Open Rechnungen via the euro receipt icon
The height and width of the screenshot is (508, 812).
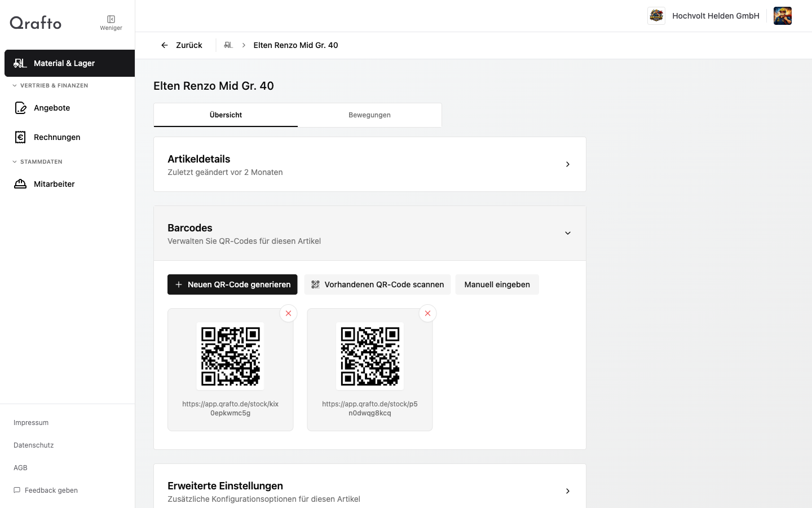(20, 137)
